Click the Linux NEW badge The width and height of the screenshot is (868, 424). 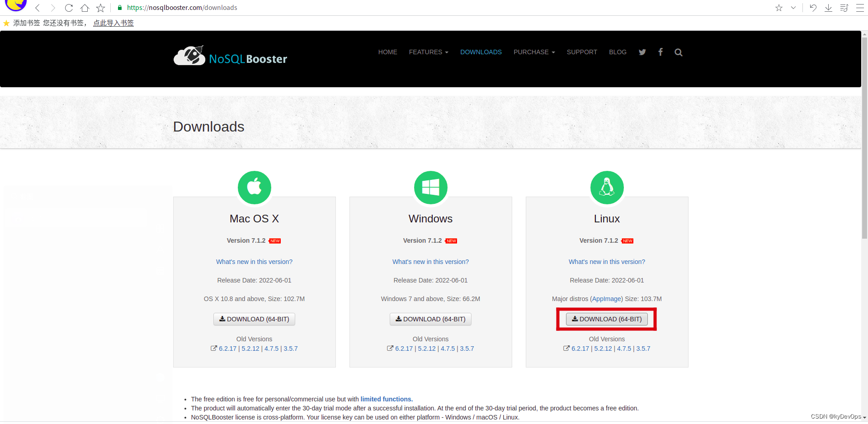click(627, 241)
